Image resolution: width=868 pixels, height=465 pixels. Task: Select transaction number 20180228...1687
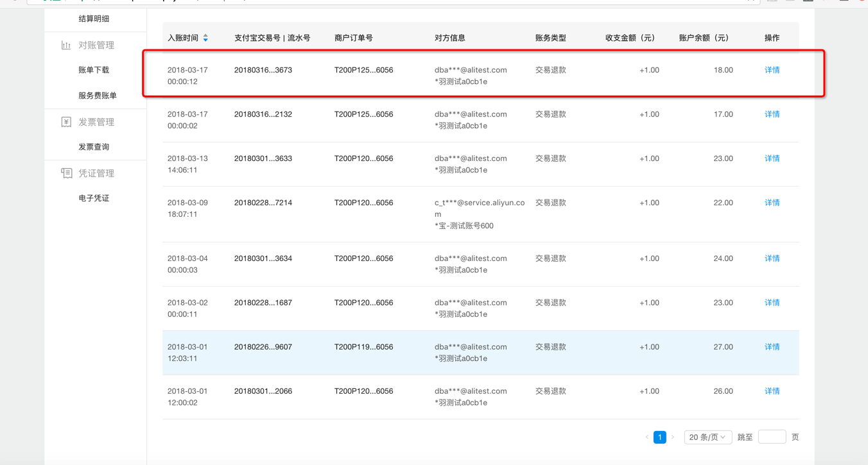[263, 303]
